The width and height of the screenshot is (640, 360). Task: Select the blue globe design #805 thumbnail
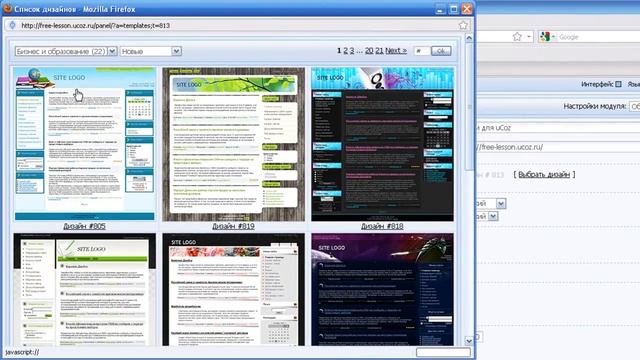(84, 144)
